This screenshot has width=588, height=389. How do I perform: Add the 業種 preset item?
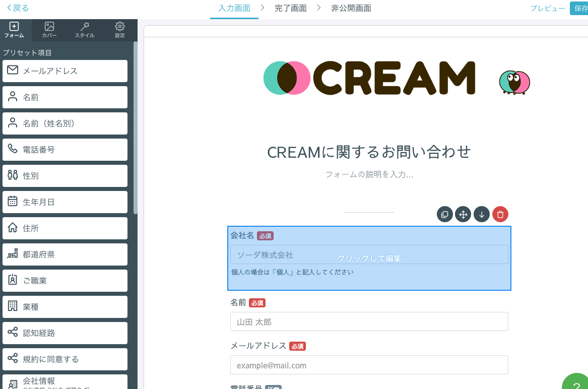(65, 307)
